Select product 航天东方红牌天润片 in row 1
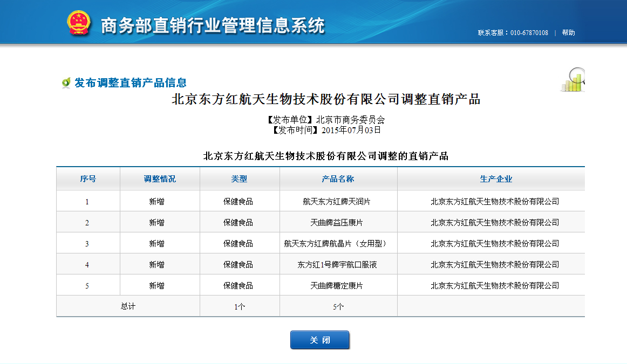The image size is (627, 364). 336,202
